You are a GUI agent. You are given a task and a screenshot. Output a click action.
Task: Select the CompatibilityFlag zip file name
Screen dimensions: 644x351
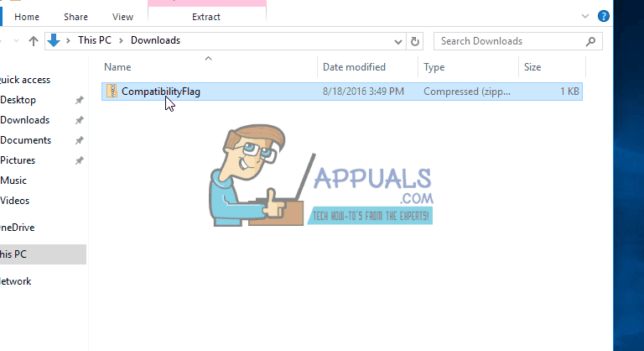tap(161, 92)
